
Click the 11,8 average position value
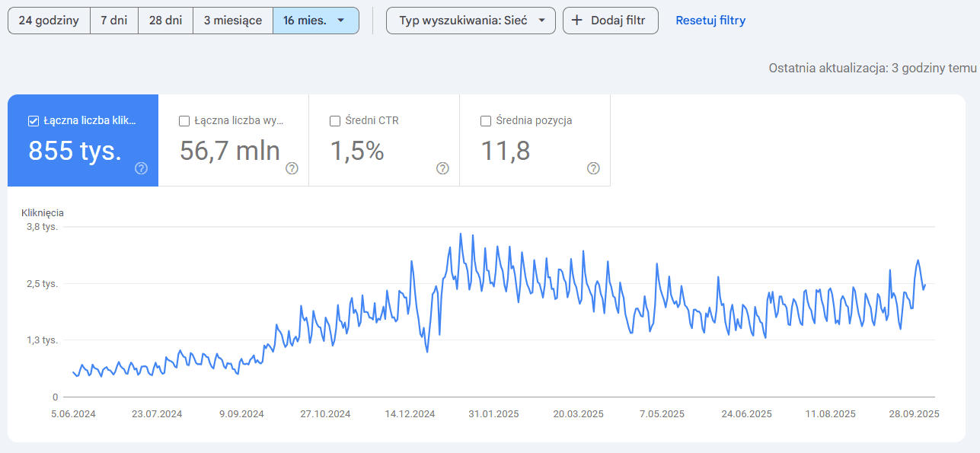click(x=505, y=151)
